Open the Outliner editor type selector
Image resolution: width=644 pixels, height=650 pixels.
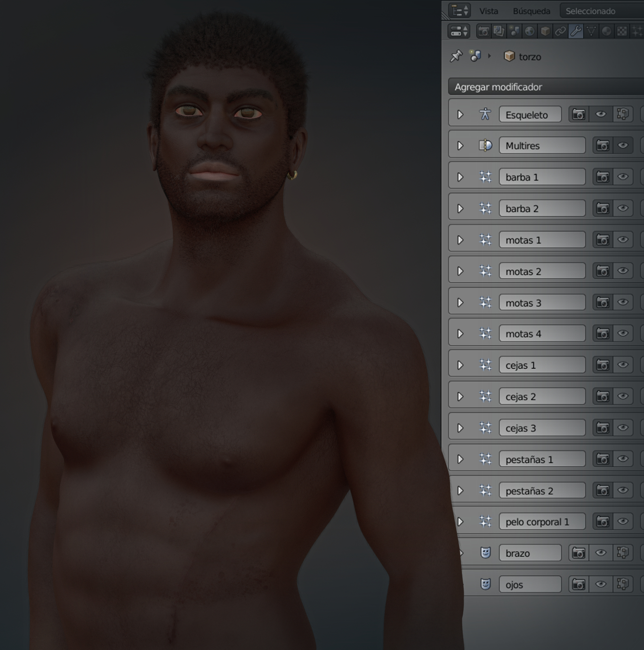pos(459,10)
